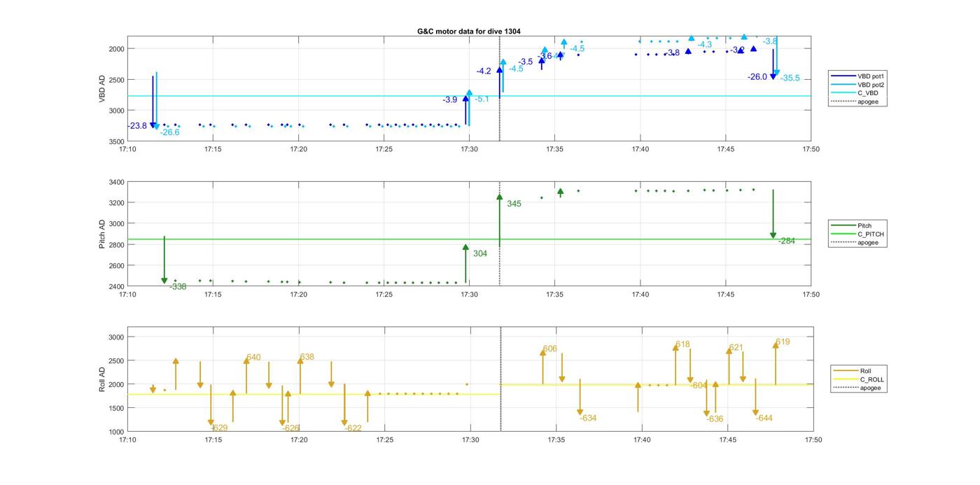Click the plot title for dive 1304
Viewport: 980px width, 485px height.
[468, 31]
